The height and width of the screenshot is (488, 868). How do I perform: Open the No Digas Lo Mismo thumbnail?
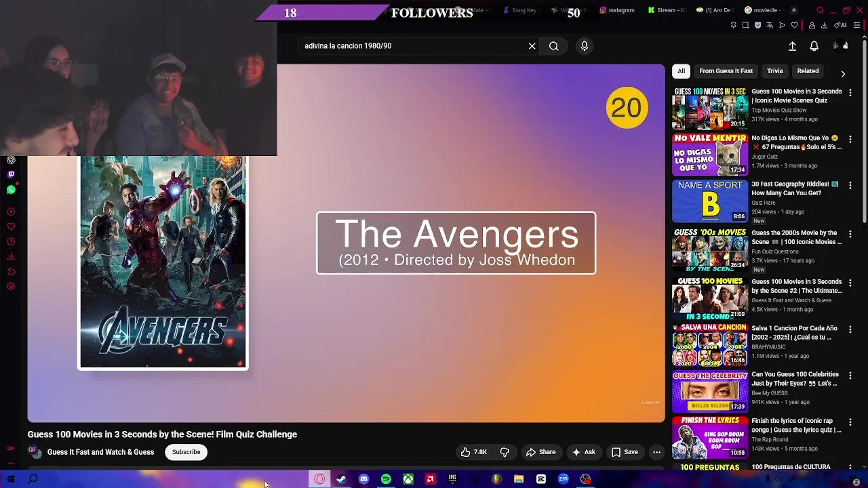point(709,155)
